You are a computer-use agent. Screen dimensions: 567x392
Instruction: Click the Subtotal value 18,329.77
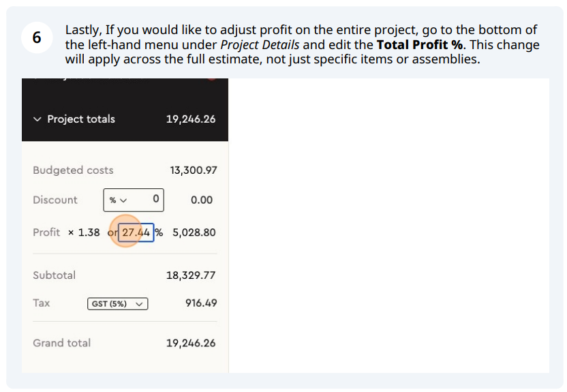pos(191,275)
